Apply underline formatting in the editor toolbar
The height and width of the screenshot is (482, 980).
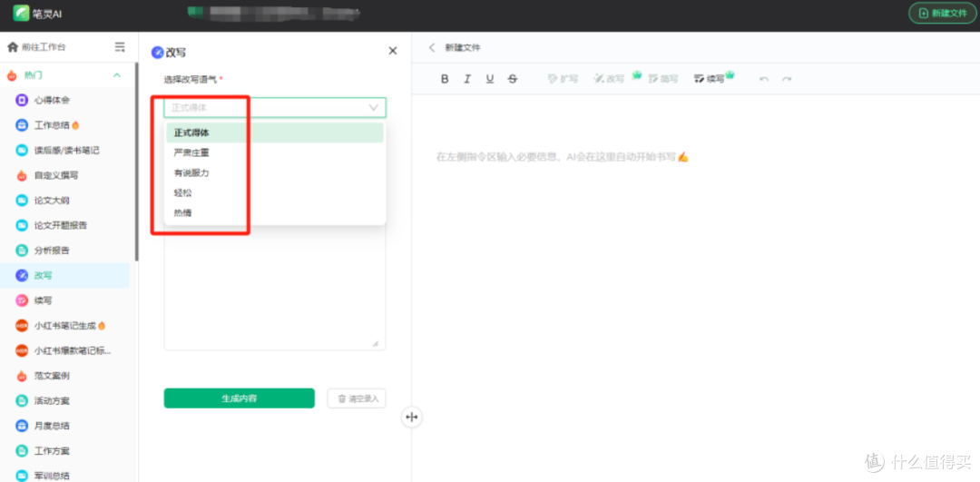[x=490, y=79]
